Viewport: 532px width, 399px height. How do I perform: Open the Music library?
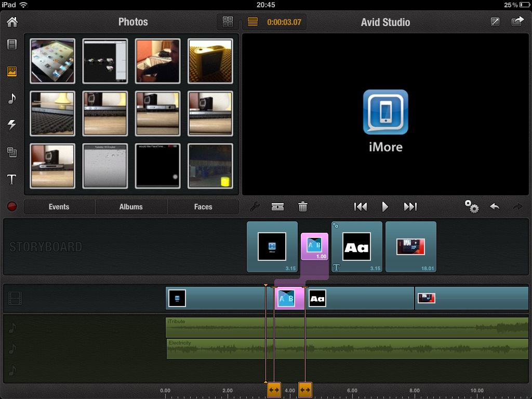point(12,99)
